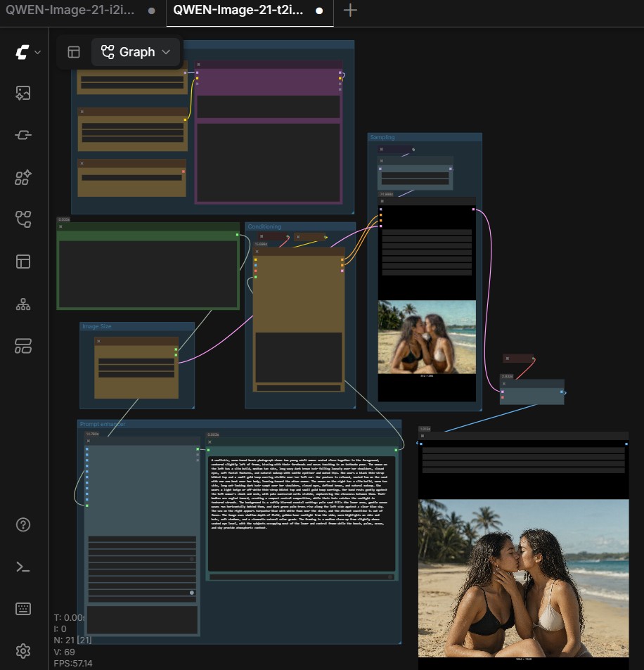Viewport: 644px width, 670px height.
Task: Click the 15.688s timing badge in Conditioning
Action: point(261,244)
